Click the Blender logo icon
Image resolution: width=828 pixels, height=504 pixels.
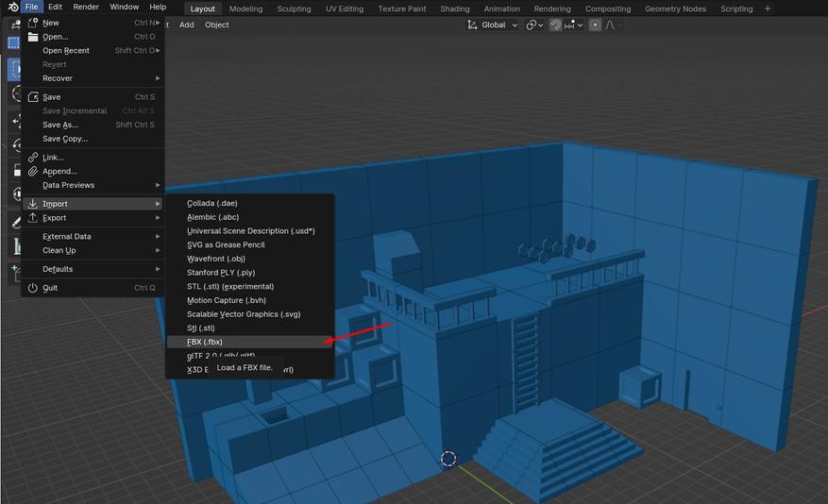click(11, 8)
